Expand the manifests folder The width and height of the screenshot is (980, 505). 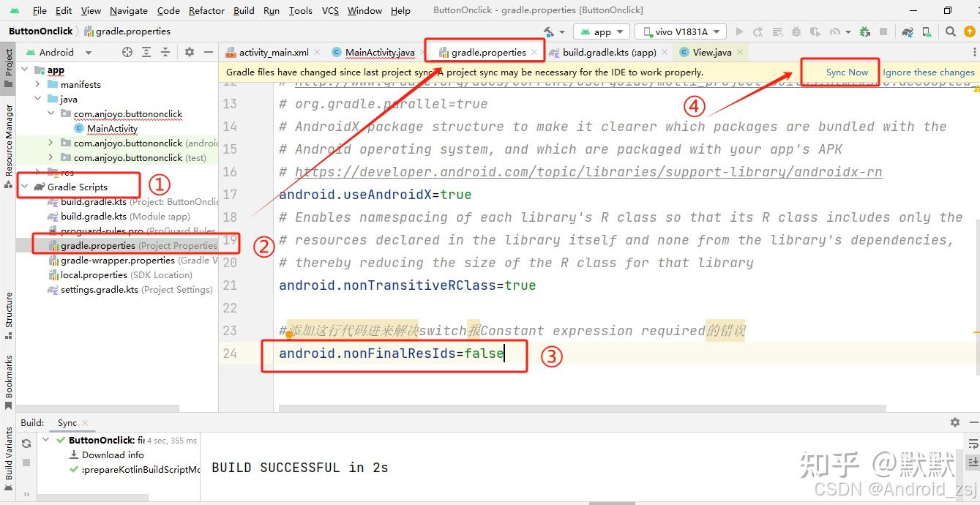coord(39,84)
